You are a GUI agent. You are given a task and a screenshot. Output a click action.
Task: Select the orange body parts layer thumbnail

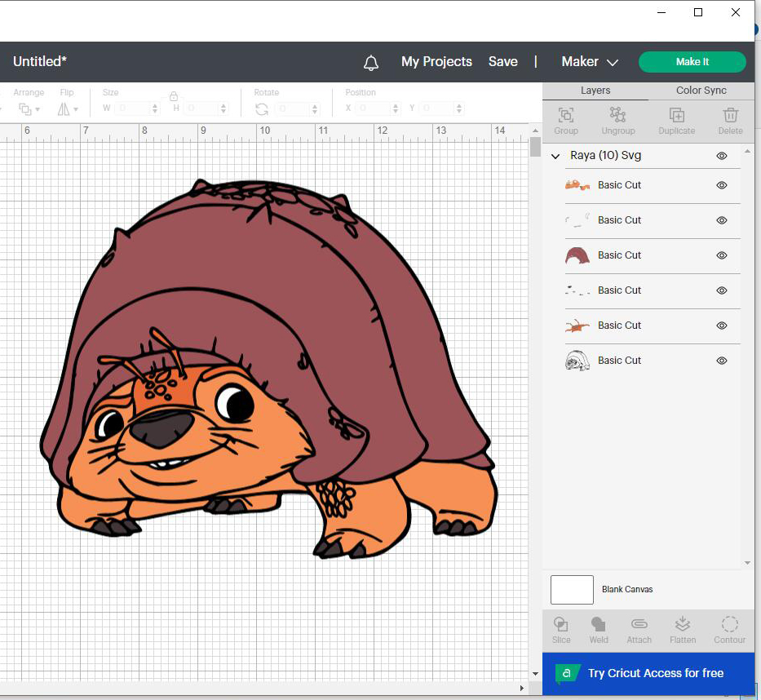[577, 185]
